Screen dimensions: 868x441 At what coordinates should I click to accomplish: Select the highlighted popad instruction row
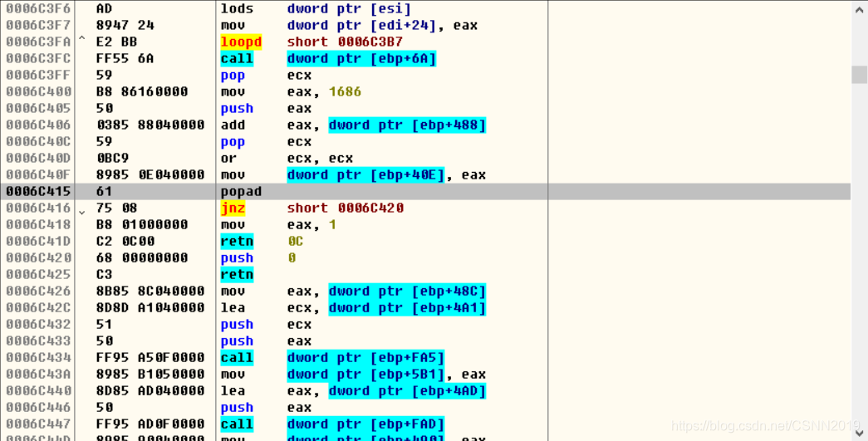pyautogui.click(x=425, y=192)
